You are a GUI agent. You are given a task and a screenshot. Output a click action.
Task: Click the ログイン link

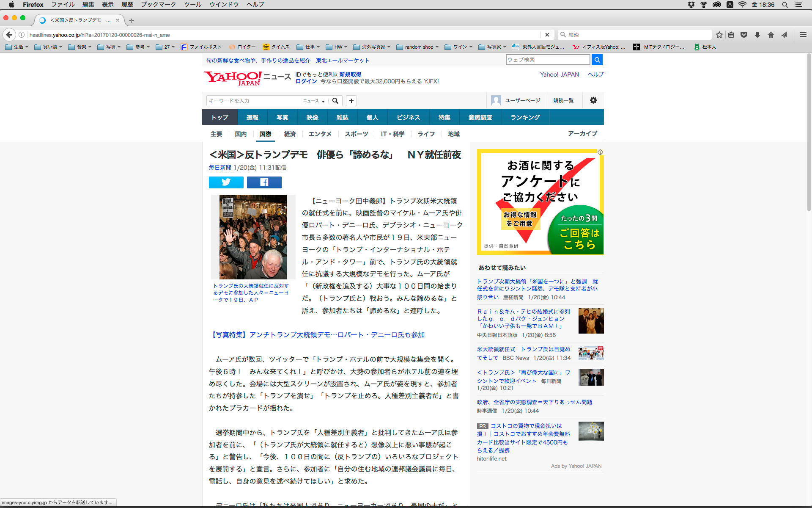coord(306,81)
